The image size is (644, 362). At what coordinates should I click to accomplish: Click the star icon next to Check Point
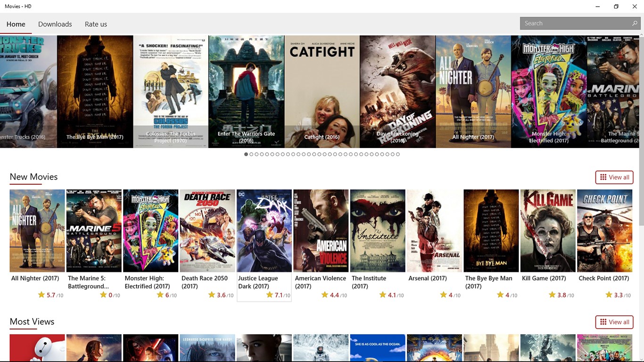(x=609, y=294)
